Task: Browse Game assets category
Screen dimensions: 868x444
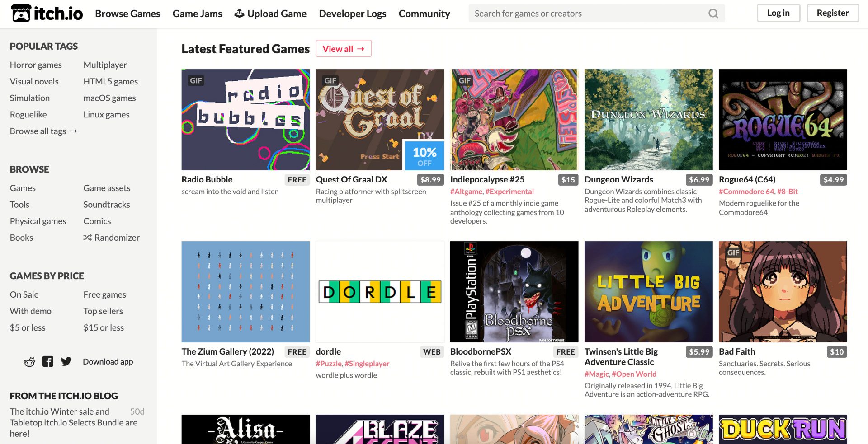Action: click(107, 188)
